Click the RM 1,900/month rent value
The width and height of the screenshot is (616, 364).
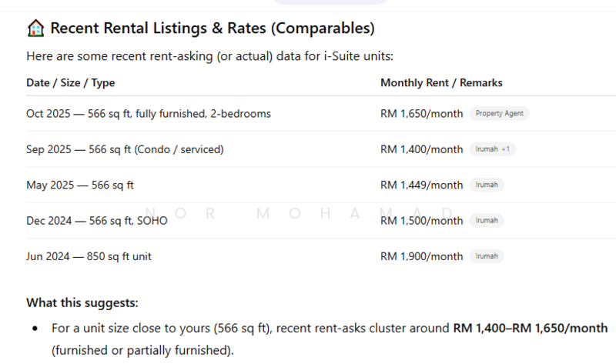click(x=421, y=256)
